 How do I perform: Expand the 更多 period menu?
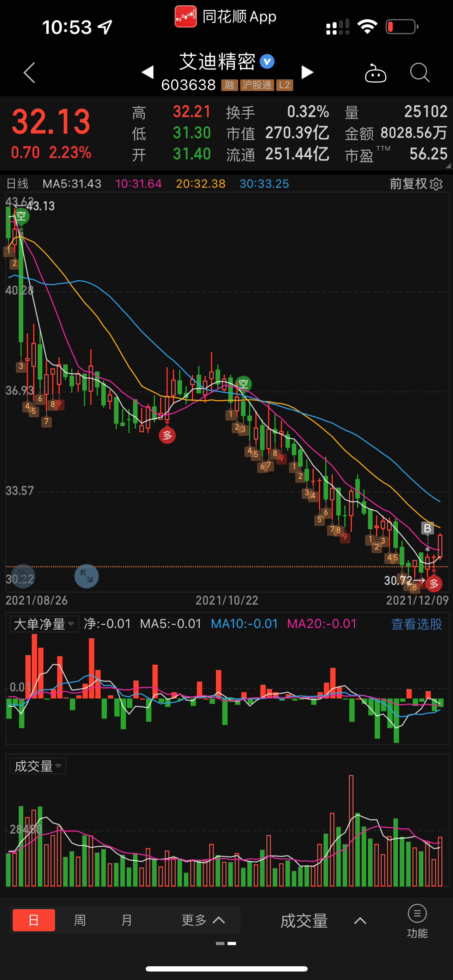click(204, 920)
